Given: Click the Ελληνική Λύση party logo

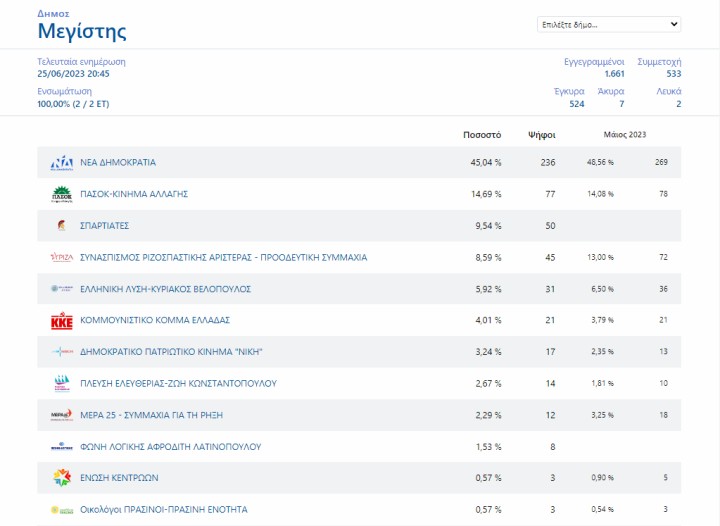Looking at the screenshot, I should point(62,289).
